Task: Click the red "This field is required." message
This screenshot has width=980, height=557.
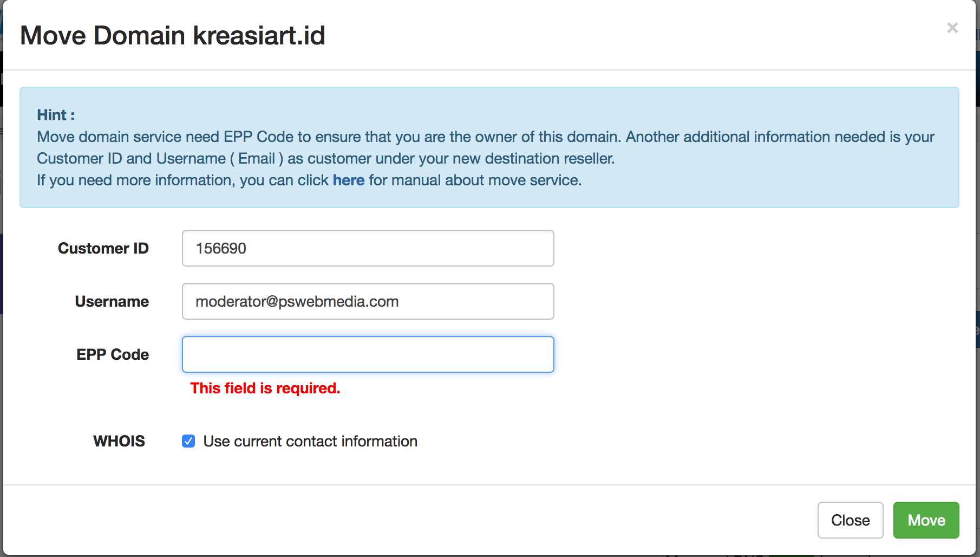Action: pos(265,388)
